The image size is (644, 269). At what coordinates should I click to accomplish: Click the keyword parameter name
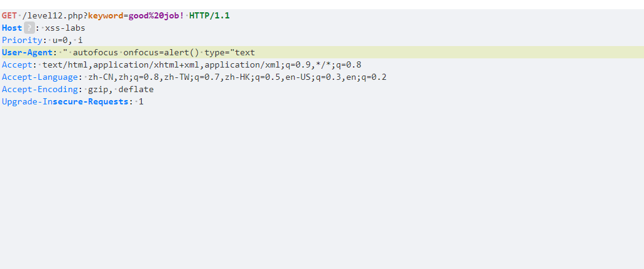pos(106,15)
